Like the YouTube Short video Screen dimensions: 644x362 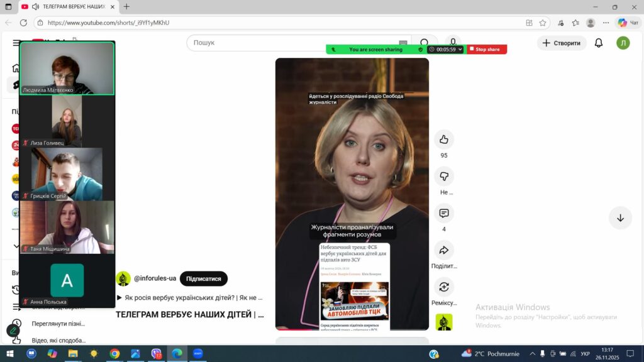tap(443, 140)
